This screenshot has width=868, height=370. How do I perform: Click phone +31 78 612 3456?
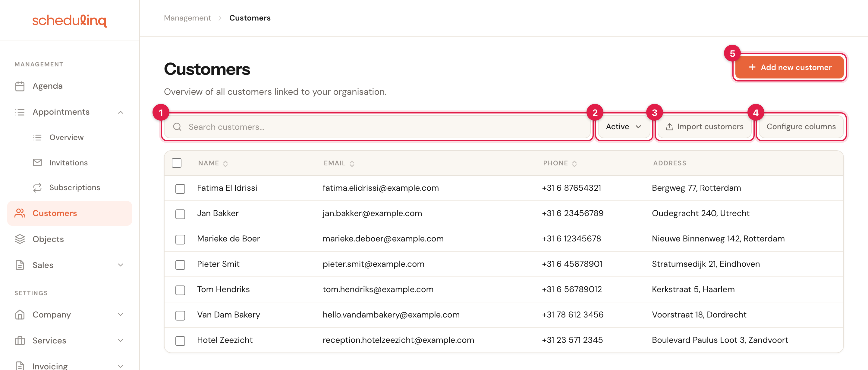573,315
